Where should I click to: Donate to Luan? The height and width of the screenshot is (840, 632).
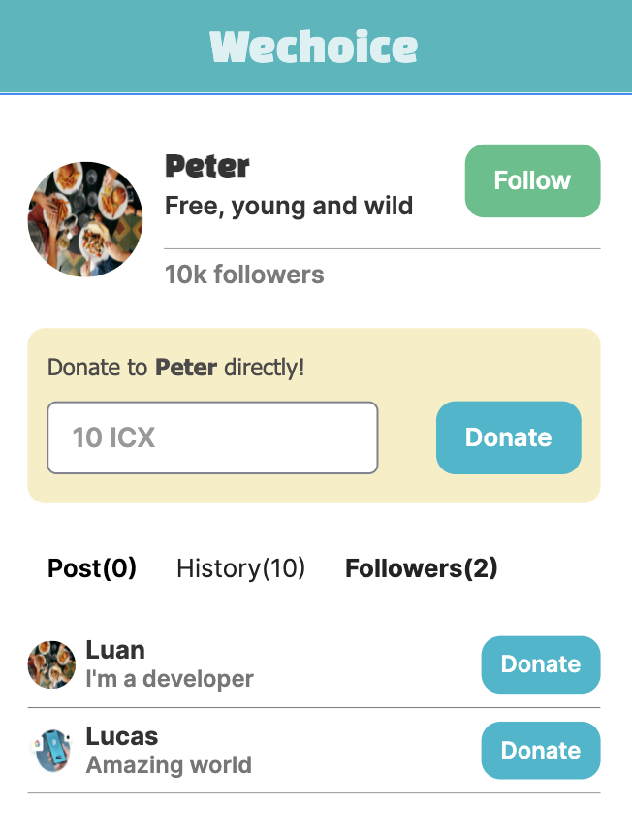point(540,664)
